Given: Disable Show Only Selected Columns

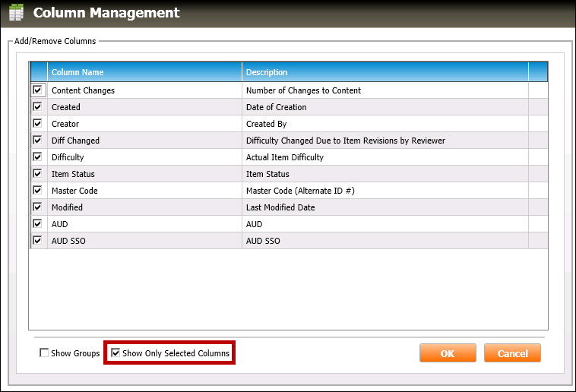Looking at the screenshot, I should pos(116,353).
